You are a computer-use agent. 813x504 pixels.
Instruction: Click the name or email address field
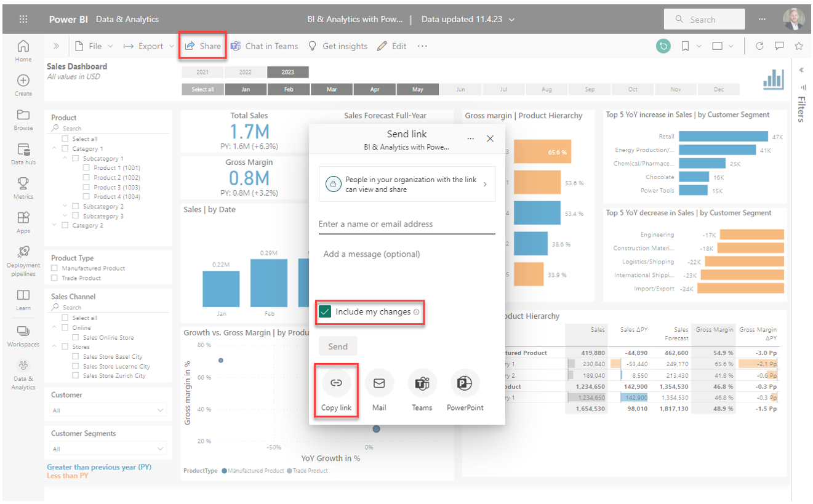pos(407,224)
